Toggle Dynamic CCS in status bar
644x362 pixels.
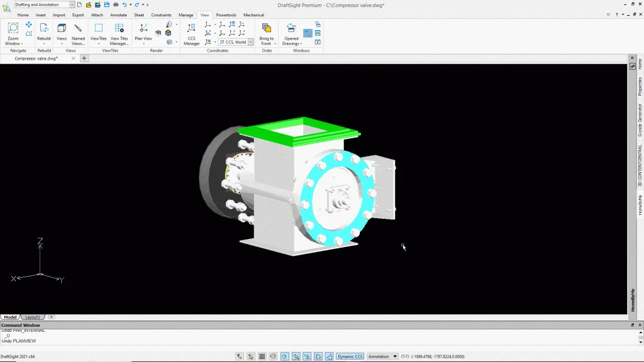click(x=350, y=356)
